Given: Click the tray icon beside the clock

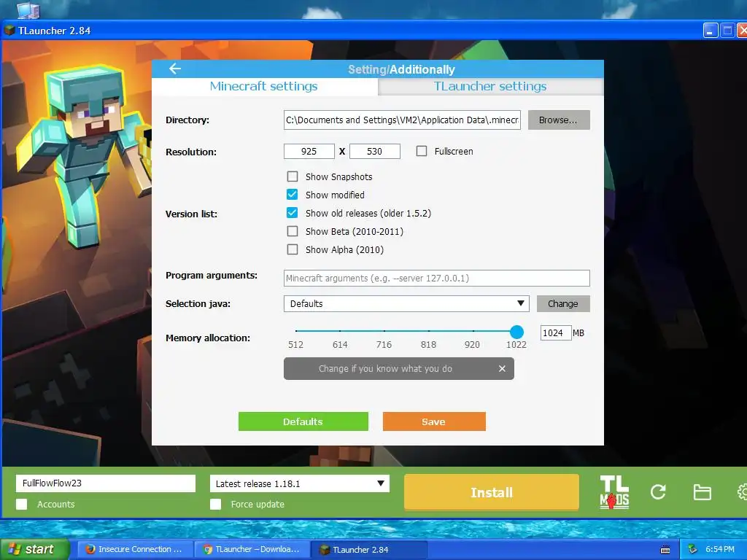Looking at the screenshot, I should tap(693, 550).
